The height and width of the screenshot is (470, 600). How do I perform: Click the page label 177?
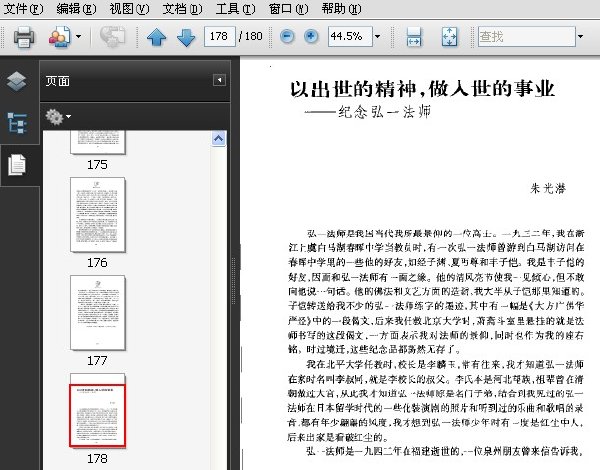(x=97, y=361)
